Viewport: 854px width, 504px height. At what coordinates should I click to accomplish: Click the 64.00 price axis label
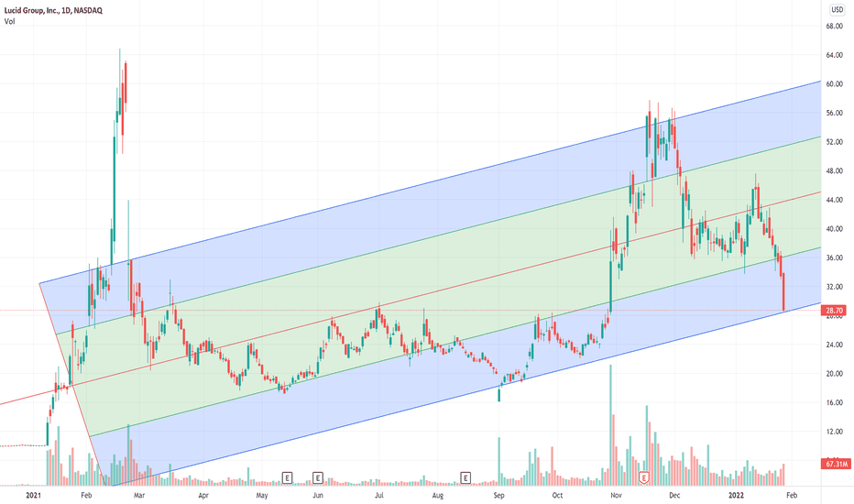[x=834, y=55]
